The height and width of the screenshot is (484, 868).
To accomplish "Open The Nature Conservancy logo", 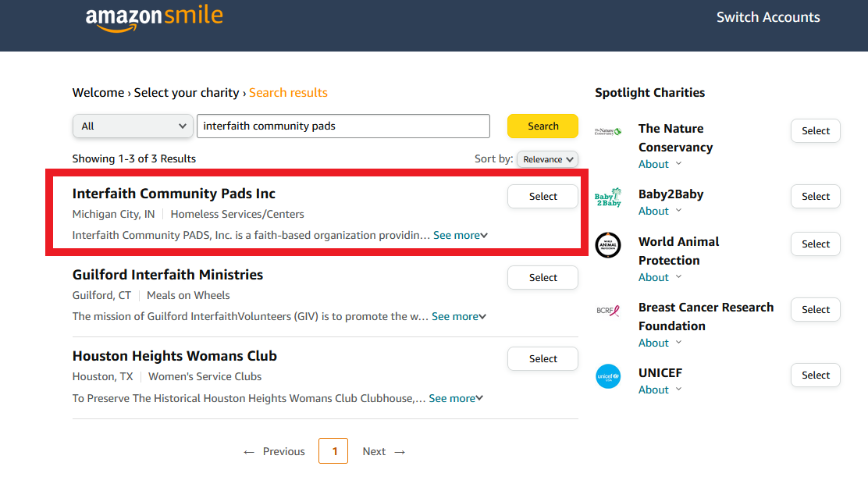I will pos(608,132).
